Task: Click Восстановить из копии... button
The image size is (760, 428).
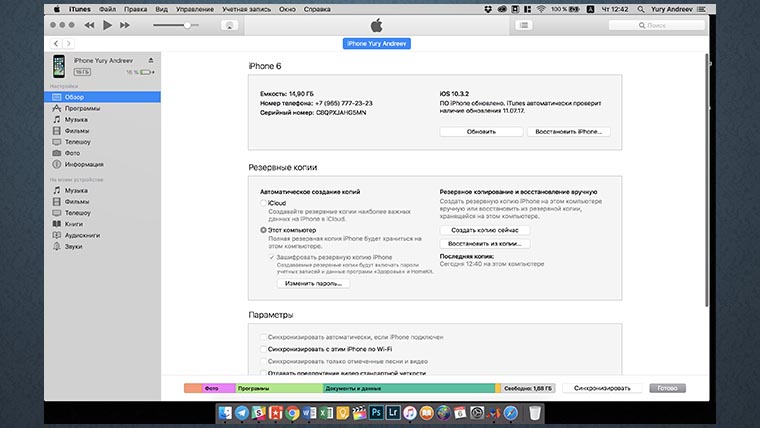Action: pos(485,244)
